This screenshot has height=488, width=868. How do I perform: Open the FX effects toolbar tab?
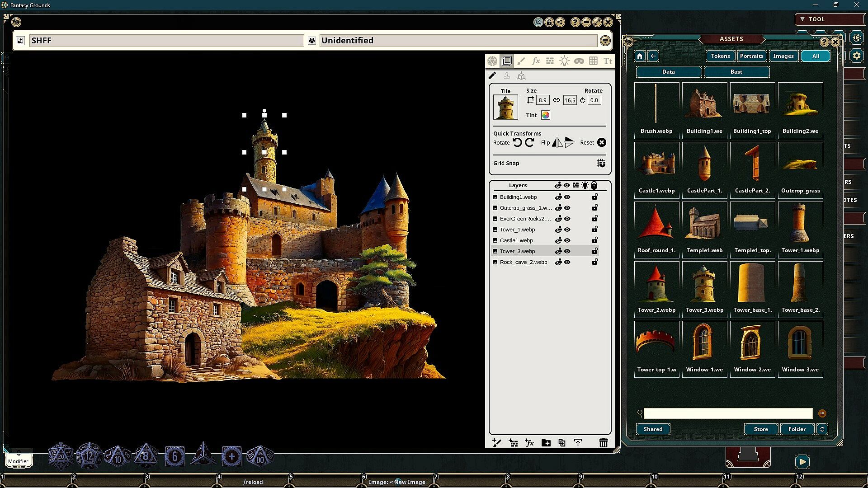[536, 61]
